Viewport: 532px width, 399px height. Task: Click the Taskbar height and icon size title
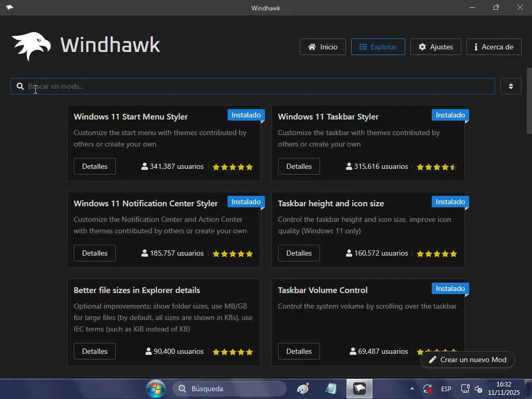click(x=331, y=204)
